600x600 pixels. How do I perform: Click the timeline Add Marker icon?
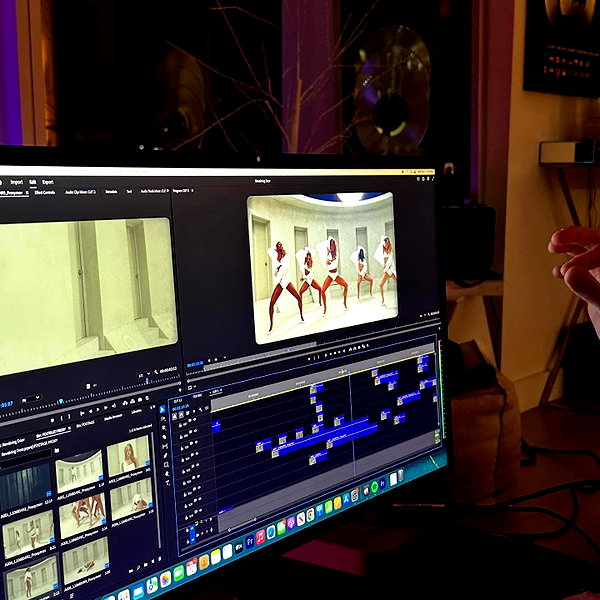194,411
